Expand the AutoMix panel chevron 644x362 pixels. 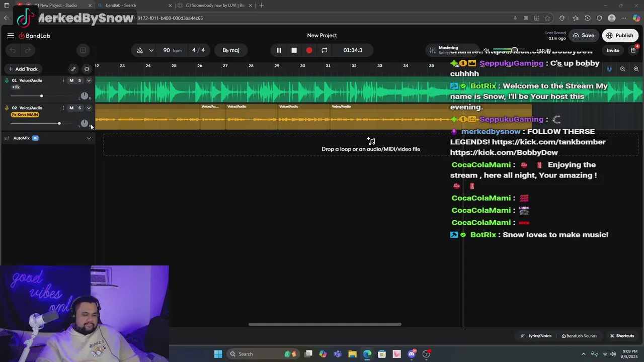point(89,138)
